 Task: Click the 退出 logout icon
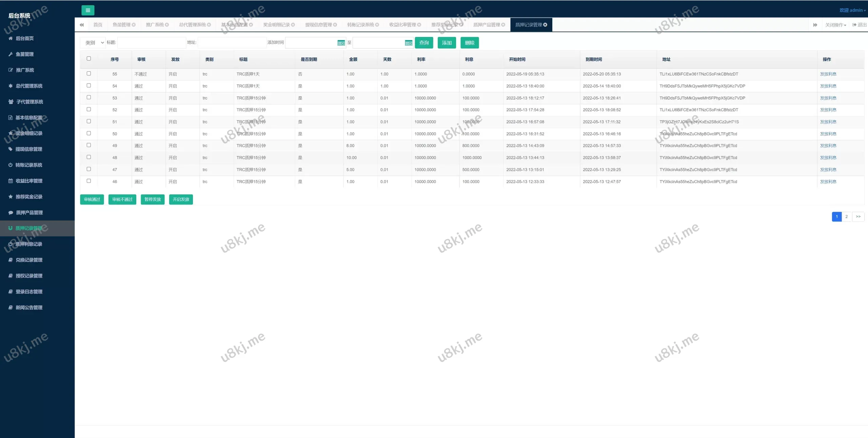click(854, 25)
